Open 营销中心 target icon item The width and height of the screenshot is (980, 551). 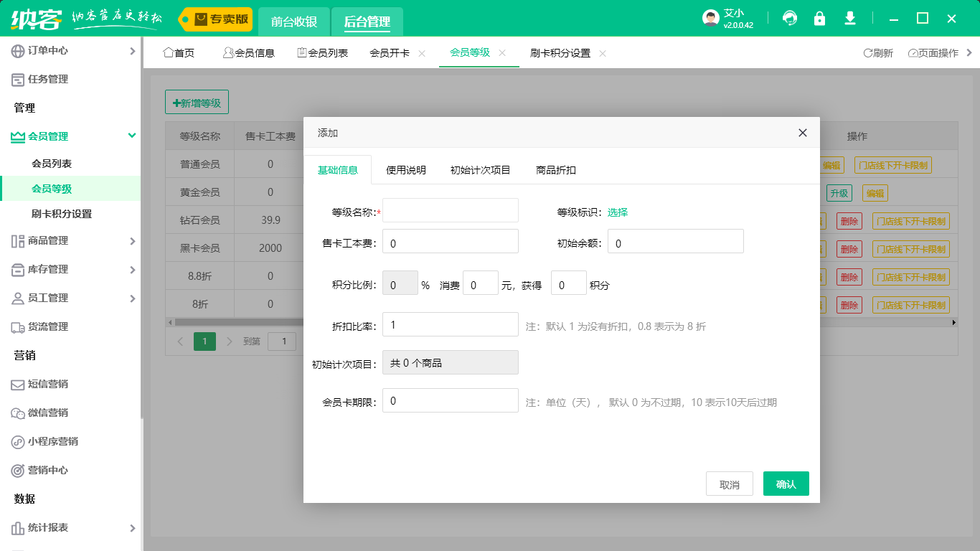[47, 471]
